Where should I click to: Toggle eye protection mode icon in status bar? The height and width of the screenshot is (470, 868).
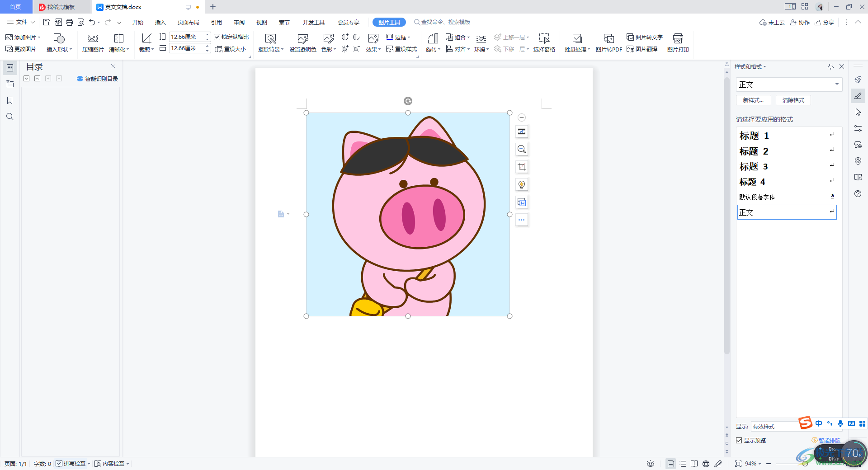(651, 464)
